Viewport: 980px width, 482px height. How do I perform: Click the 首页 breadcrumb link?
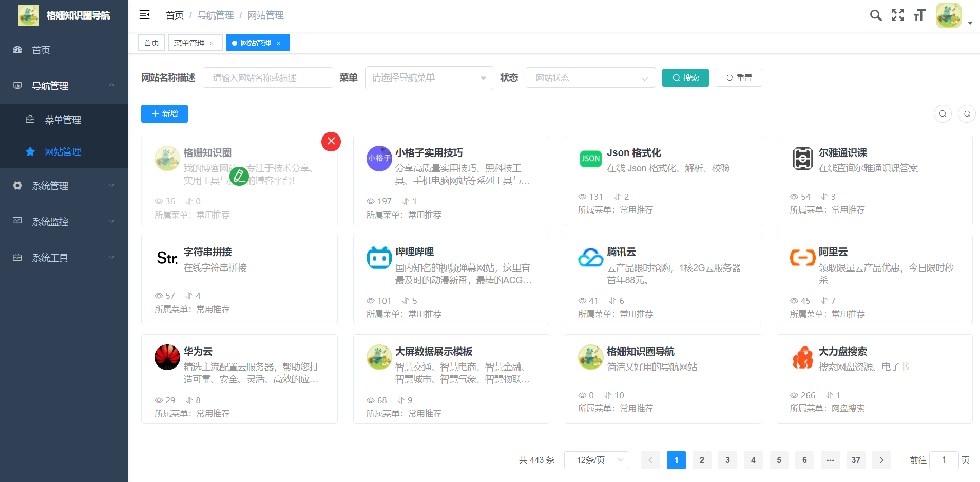175,15
